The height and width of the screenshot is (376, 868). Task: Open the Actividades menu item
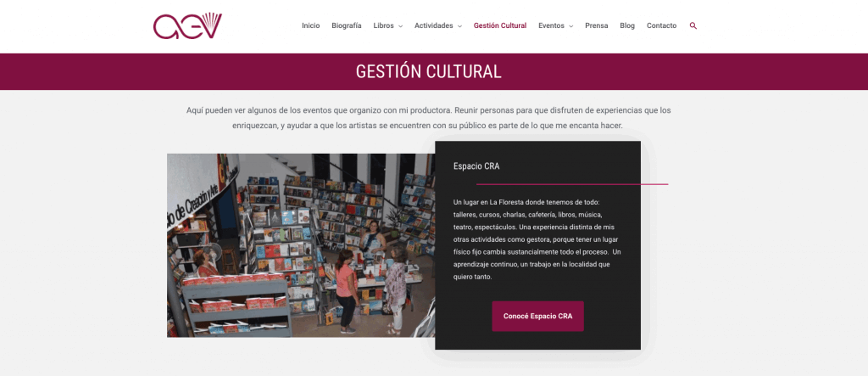[x=434, y=25]
